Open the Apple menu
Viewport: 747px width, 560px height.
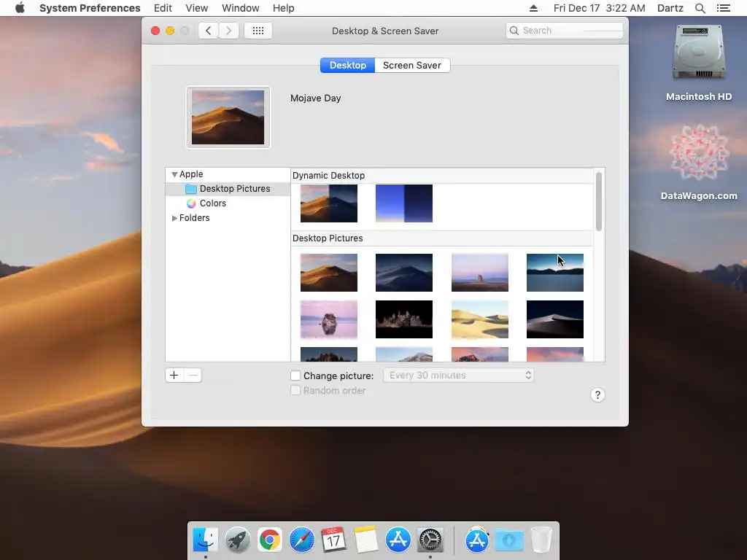point(20,8)
